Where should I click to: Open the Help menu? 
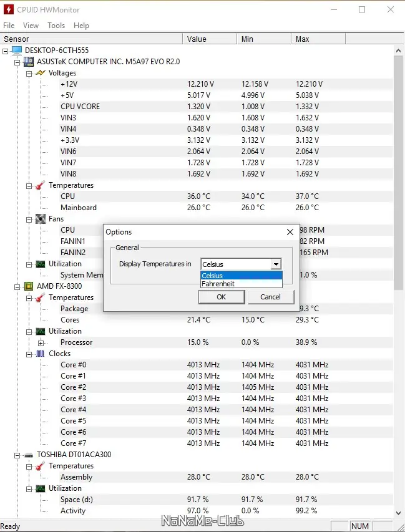[x=82, y=26]
